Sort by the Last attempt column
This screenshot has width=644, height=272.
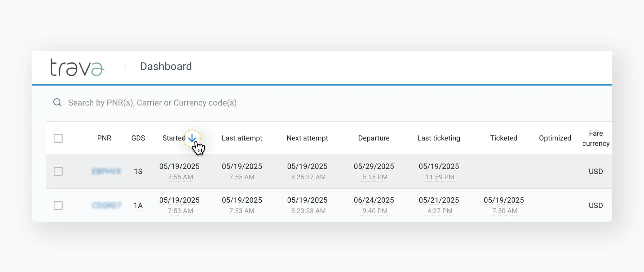[x=242, y=138]
